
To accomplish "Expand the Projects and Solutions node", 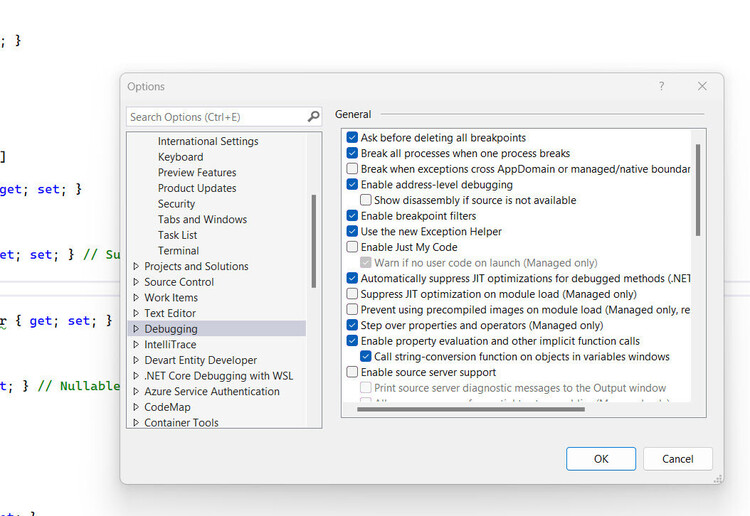I will pos(136,267).
